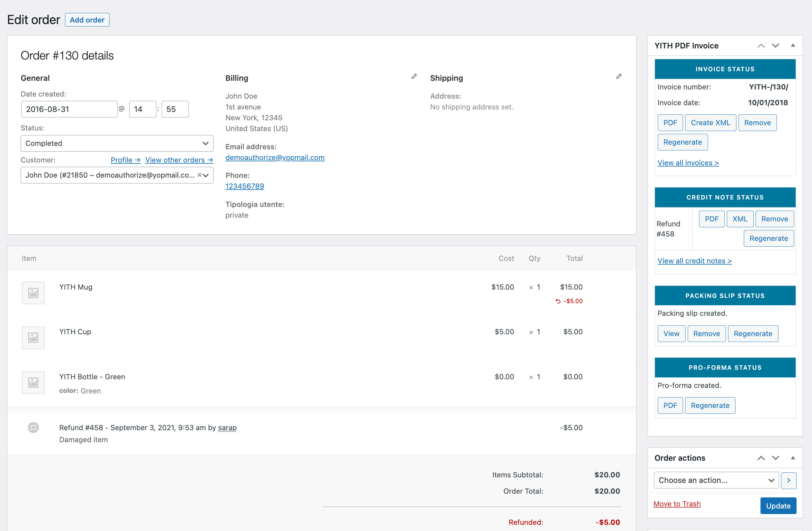
Task: Open the order Status dropdown
Action: 117,143
